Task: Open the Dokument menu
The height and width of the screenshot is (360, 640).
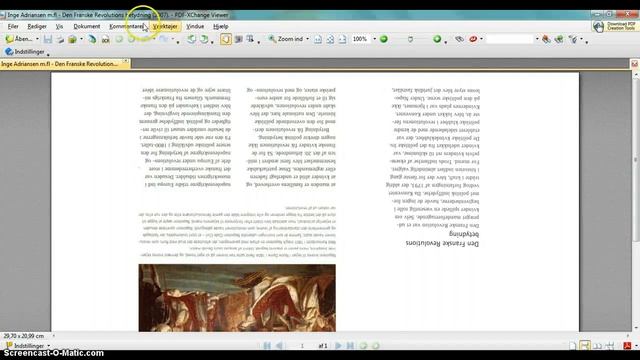Action: pyautogui.click(x=87, y=26)
